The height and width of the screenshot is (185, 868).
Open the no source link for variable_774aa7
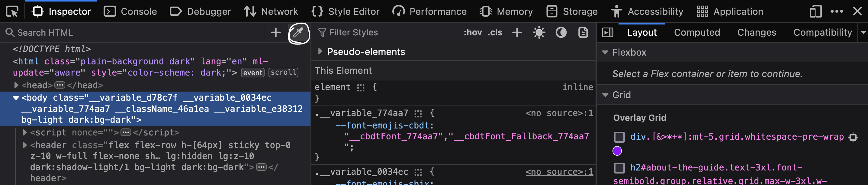coord(559,113)
